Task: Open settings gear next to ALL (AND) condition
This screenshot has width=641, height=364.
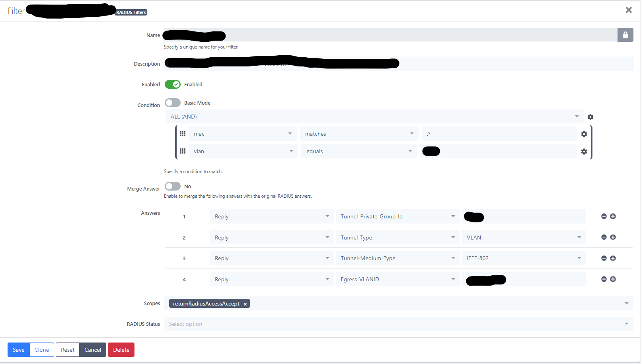Action: pos(590,117)
